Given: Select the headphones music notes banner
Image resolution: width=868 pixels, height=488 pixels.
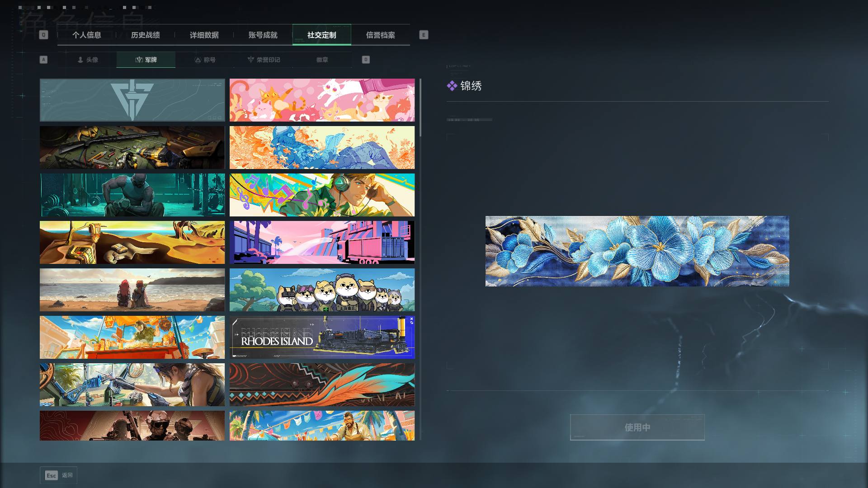Looking at the screenshot, I should [x=322, y=195].
